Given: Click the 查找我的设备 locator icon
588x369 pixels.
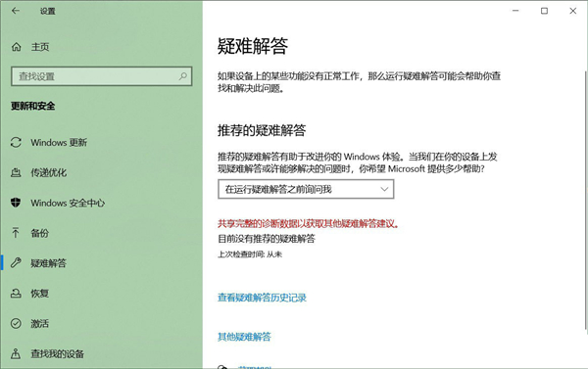Looking at the screenshot, I should coord(16,353).
